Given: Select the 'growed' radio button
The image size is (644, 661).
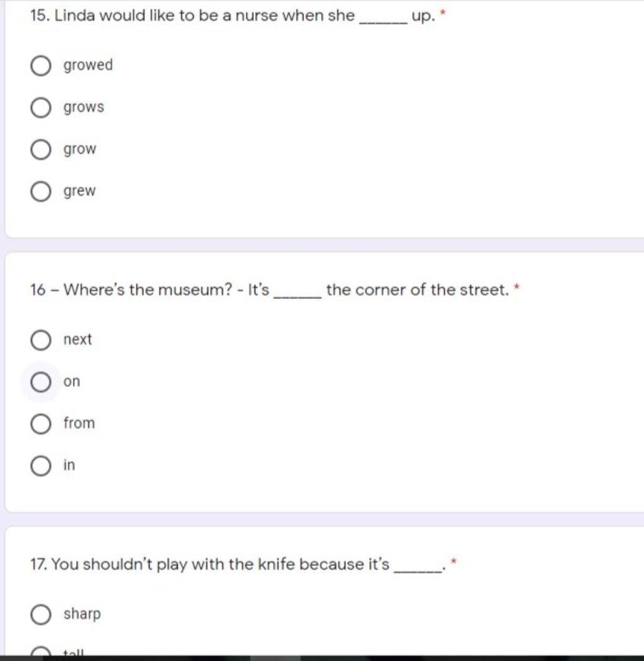Looking at the screenshot, I should click(x=41, y=66).
